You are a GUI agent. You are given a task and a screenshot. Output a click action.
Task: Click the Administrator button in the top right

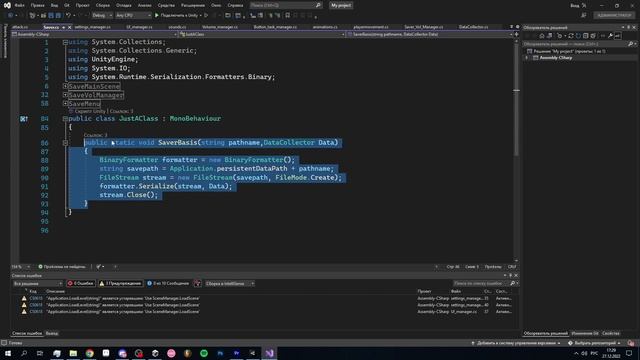(614, 15)
